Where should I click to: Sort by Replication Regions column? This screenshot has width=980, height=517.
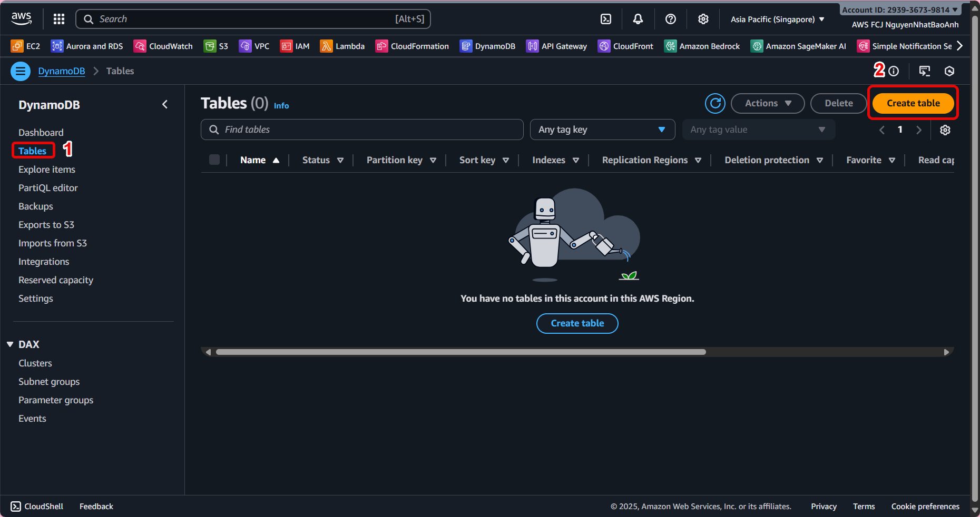[x=651, y=160]
